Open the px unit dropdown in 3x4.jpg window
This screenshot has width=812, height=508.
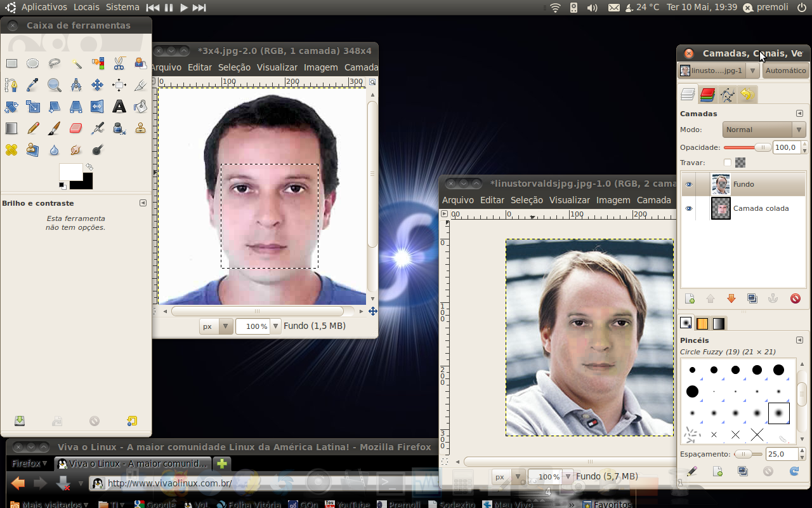click(x=216, y=326)
